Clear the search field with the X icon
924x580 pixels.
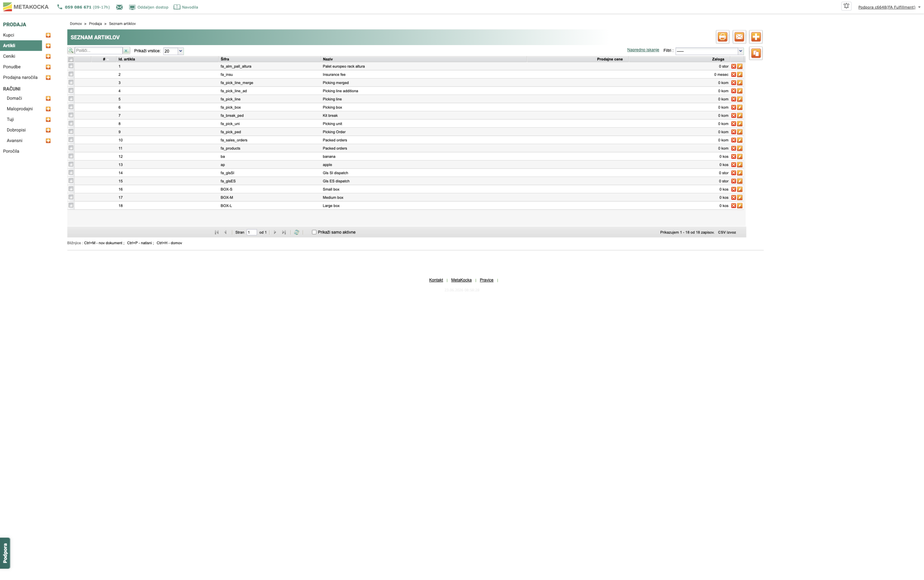click(126, 50)
